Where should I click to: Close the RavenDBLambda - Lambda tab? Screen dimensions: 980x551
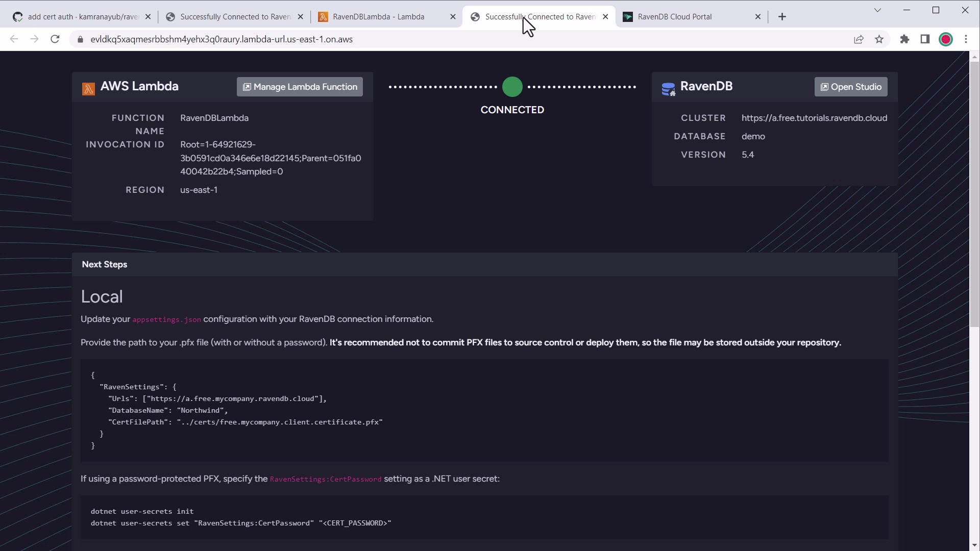point(453,17)
